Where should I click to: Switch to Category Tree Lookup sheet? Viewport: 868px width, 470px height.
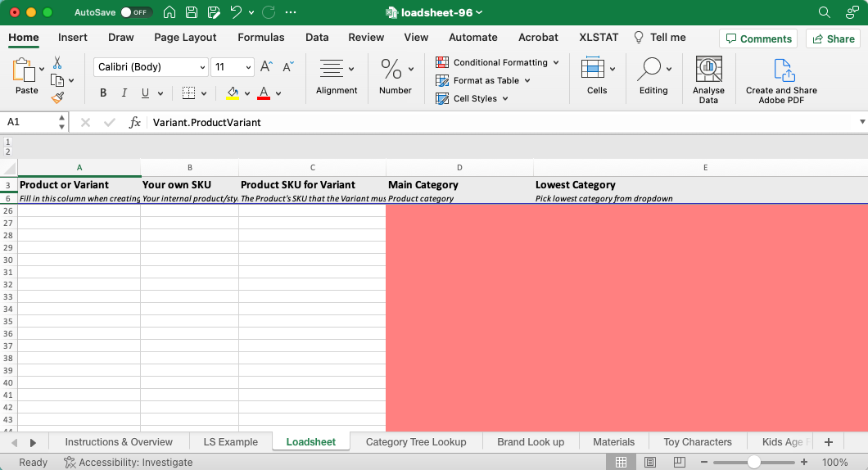(416, 442)
